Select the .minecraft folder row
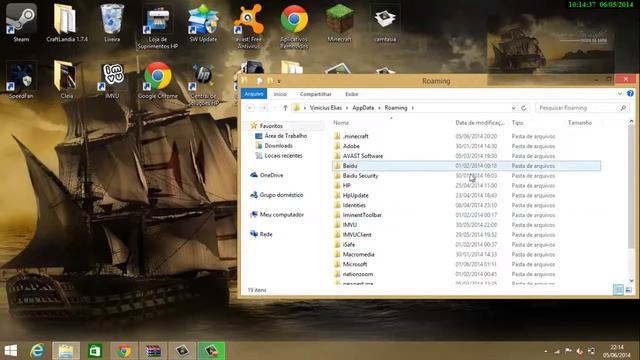Viewport: 640px width, 360px height. pos(466,136)
